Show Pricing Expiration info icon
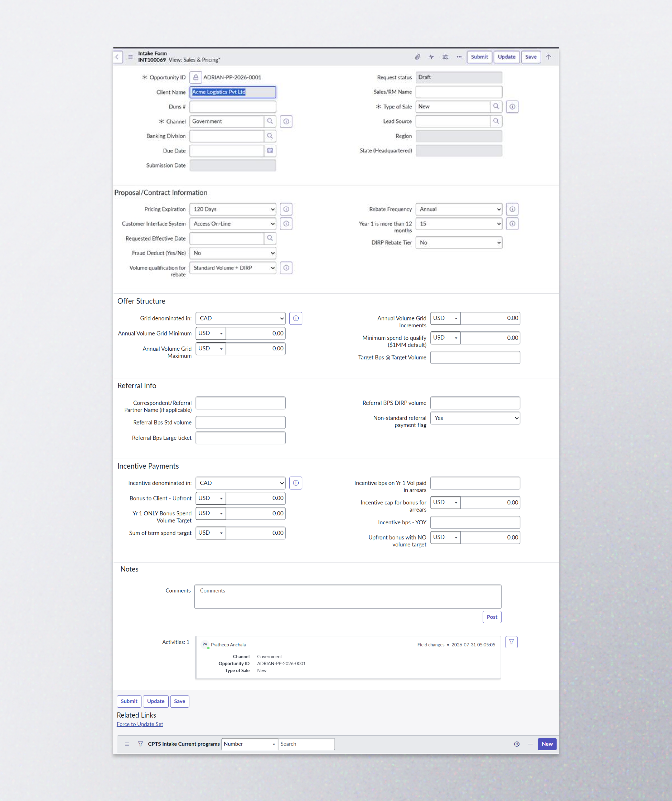672x801 pixels. pyautogui.click(x=286, y=209)
